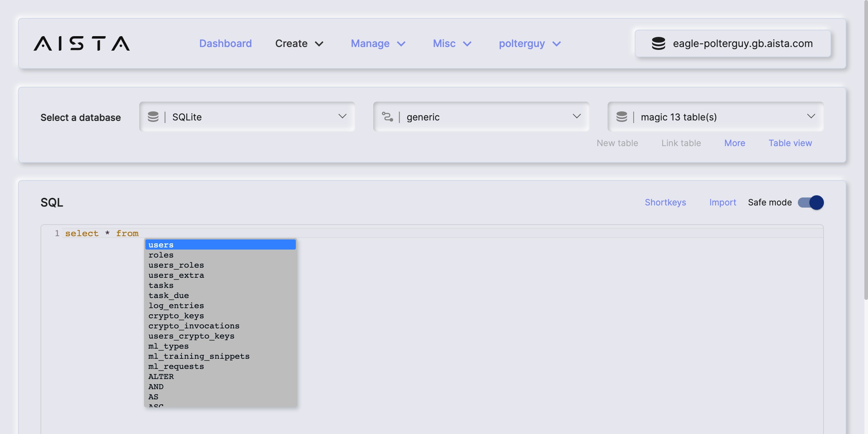This screenshot has height=434, width=868.
Task: Select users_roles from autocomplete list
Action: coord(176,265)
